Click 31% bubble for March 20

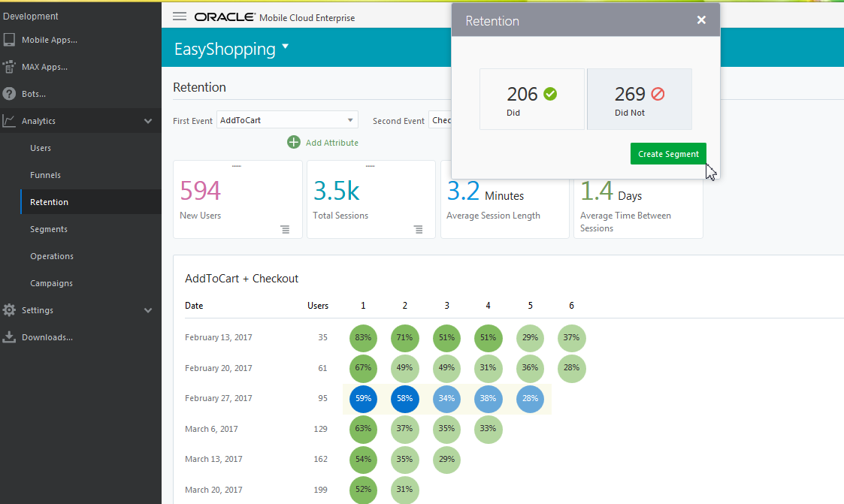[x=405, y=490]
